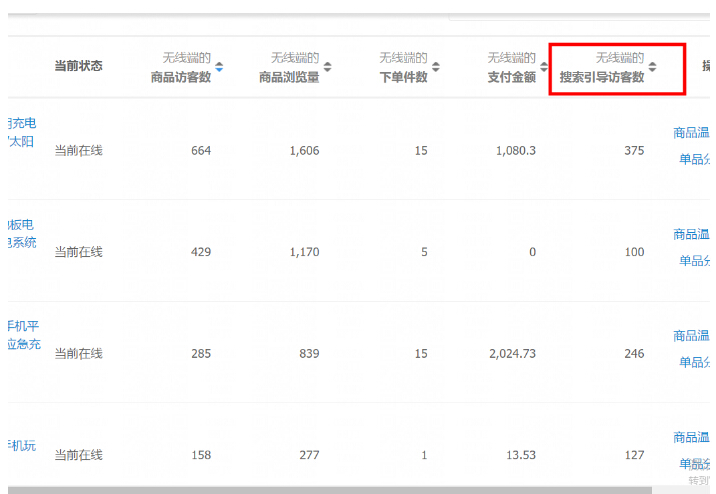Open product link in the 158-visitor row
This screenshot has width=716, height=494.
(x=21, y=446)
